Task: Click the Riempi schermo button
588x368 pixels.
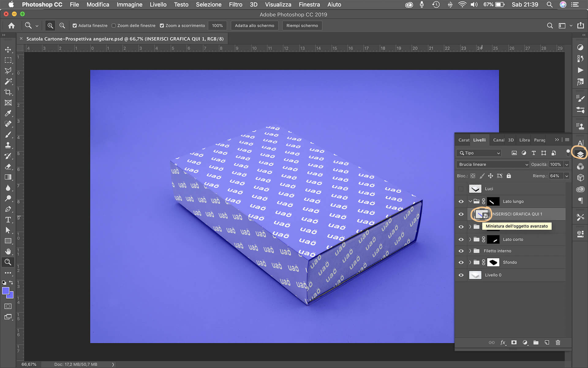Action: tap(302, 26)
